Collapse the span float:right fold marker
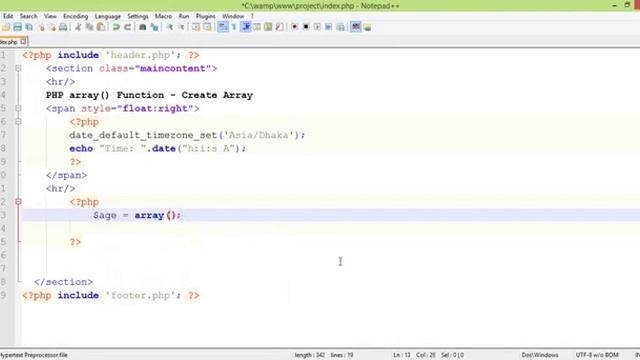 [x=18, y=108]
